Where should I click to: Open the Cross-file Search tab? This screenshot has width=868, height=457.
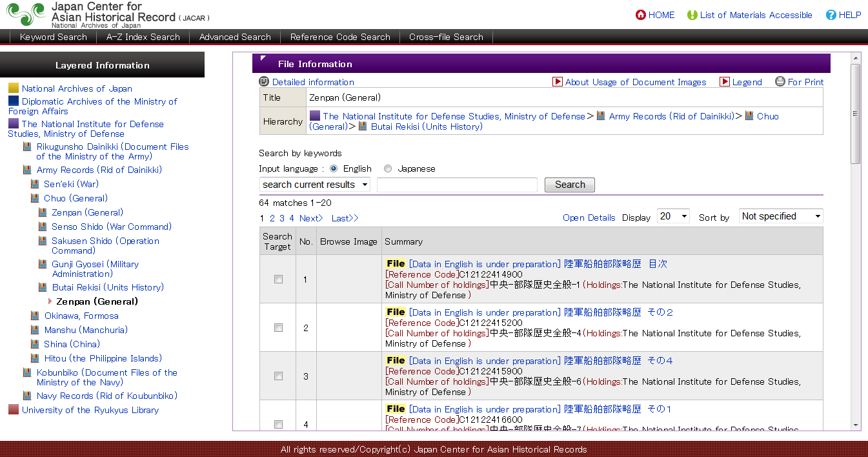tap(446, 37)
